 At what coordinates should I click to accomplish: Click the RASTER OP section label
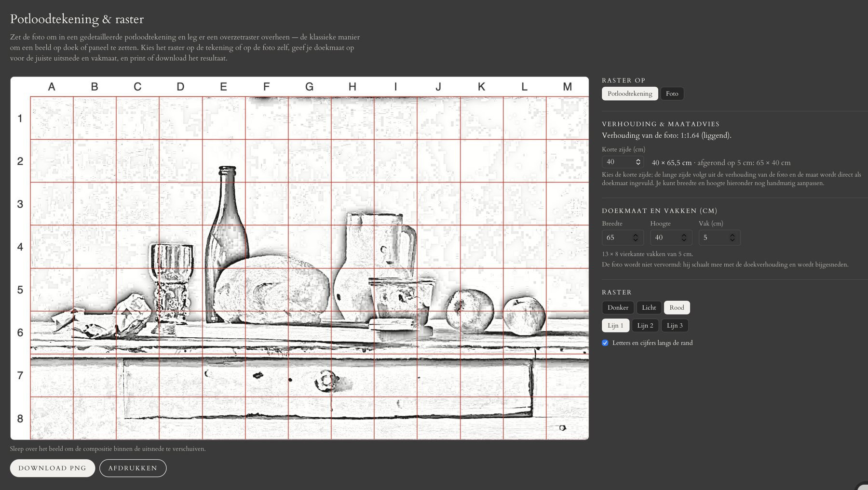pos(624,80)
